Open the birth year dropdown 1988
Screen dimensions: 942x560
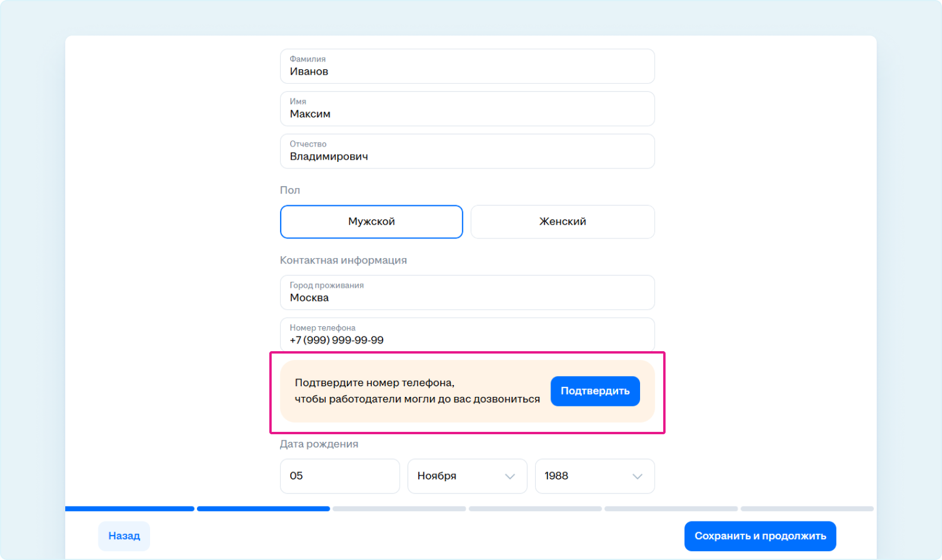click(595, 476)
